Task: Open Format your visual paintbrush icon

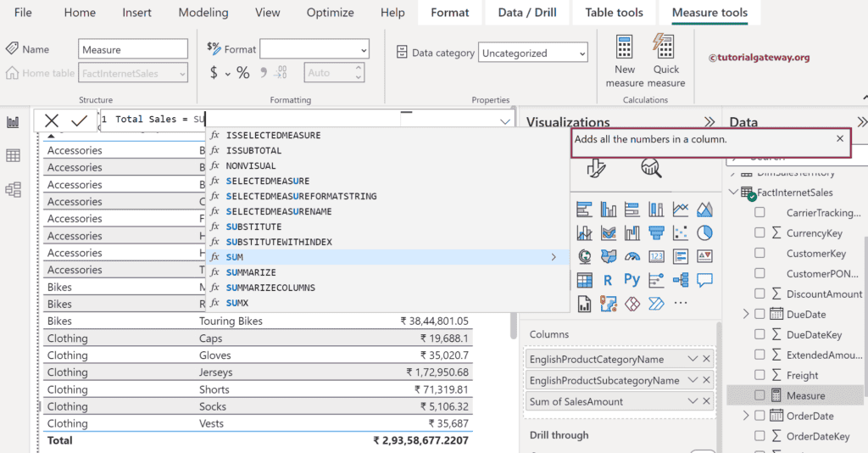Action: click(x=596, y=167)
